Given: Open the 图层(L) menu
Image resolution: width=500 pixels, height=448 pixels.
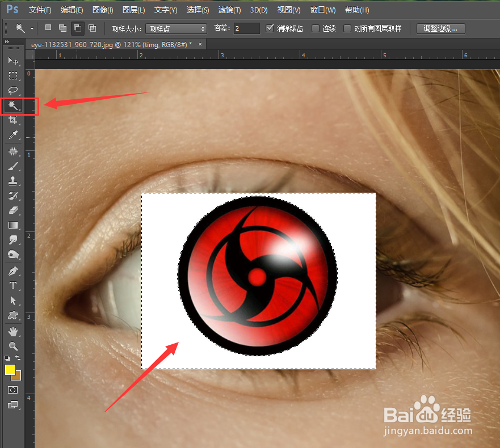Looking at the screenshot, I should point(133,10).
